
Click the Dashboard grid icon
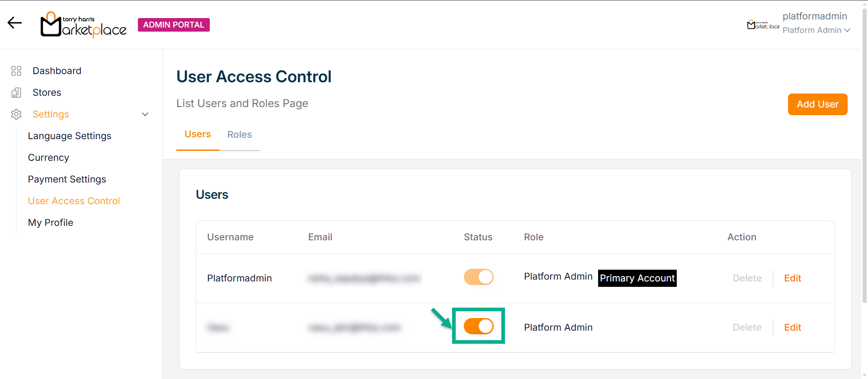click(16, 71)
